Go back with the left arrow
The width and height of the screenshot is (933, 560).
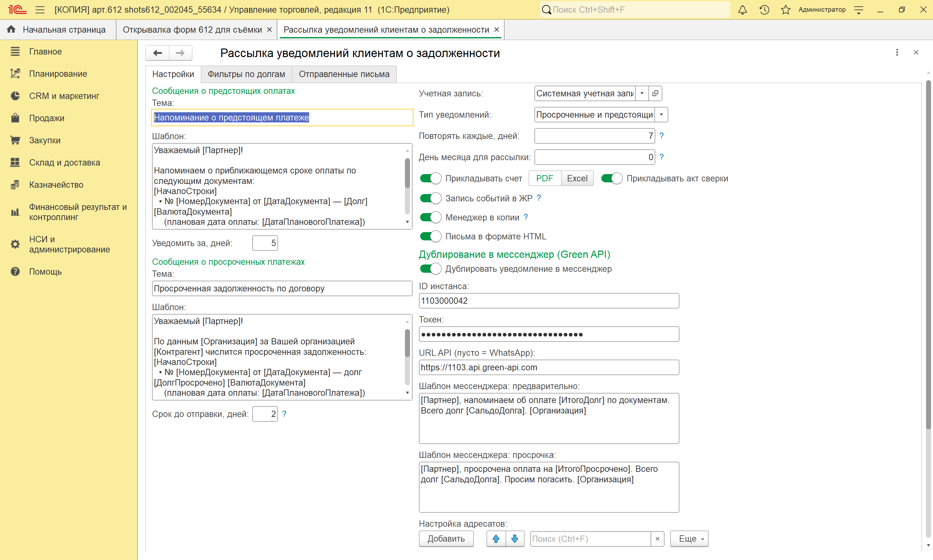(x=157, y=53)
